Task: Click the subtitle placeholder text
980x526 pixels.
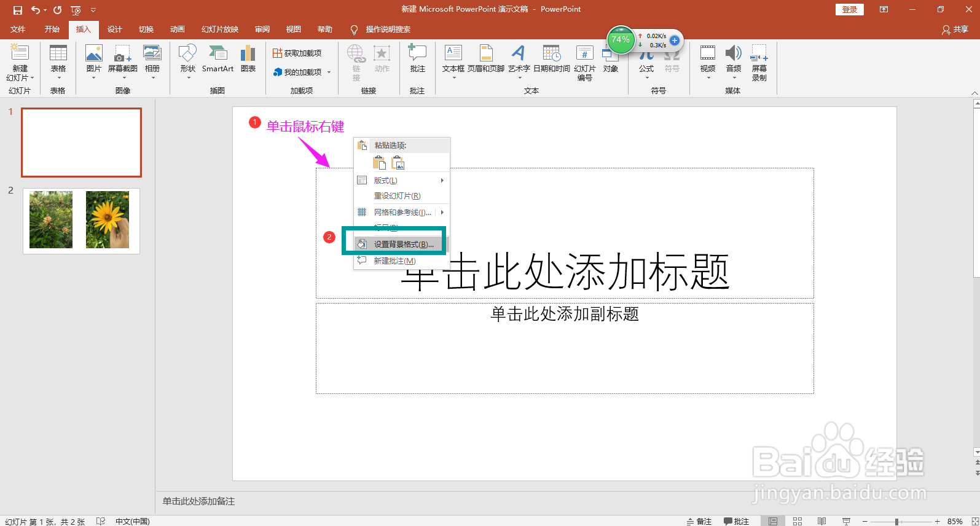Action: pyautogui.click(x=565, y=314)
